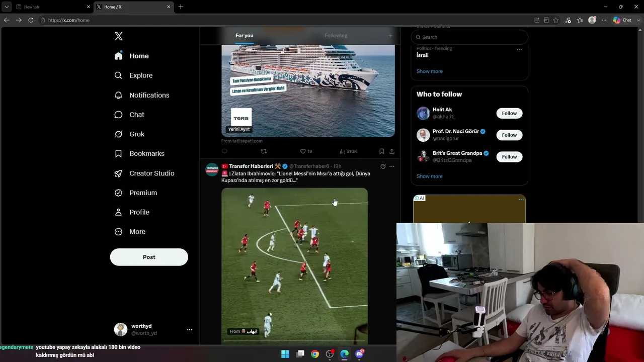Close the Home / X browser tab

(169, 7)
